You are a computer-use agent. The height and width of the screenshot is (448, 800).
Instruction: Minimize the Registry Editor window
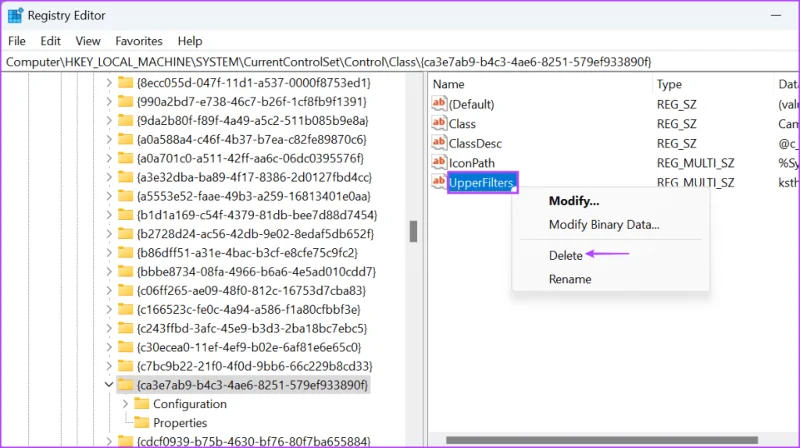point(776,15)
